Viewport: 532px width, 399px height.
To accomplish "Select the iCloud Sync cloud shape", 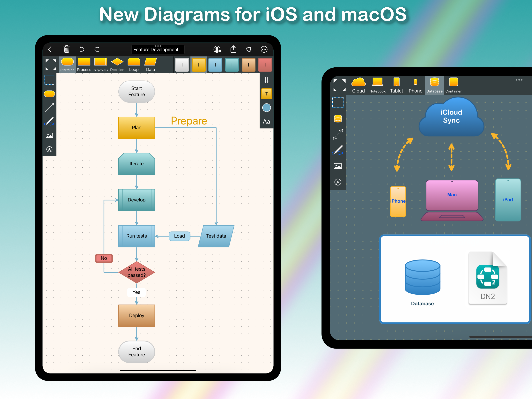I will point(451,117).
